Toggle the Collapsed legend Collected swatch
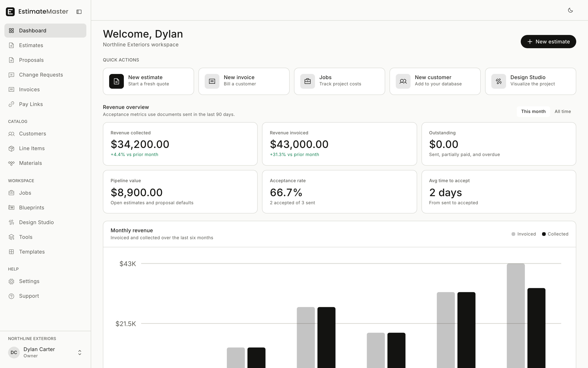 (544, 234)
